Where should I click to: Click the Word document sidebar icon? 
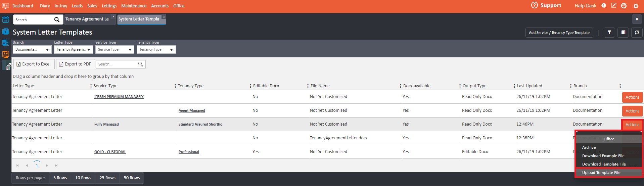click(x=6, y=43)
